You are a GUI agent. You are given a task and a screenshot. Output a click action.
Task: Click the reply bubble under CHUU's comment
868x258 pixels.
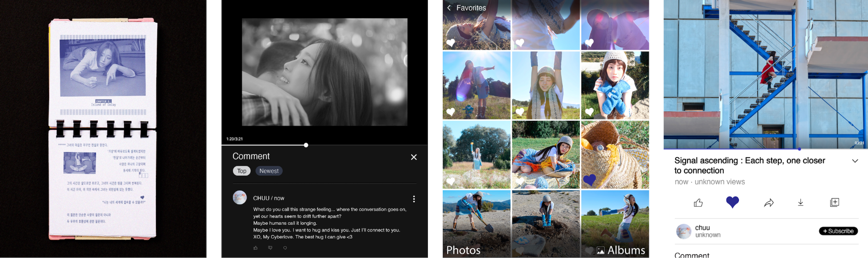tap(285, 248)
